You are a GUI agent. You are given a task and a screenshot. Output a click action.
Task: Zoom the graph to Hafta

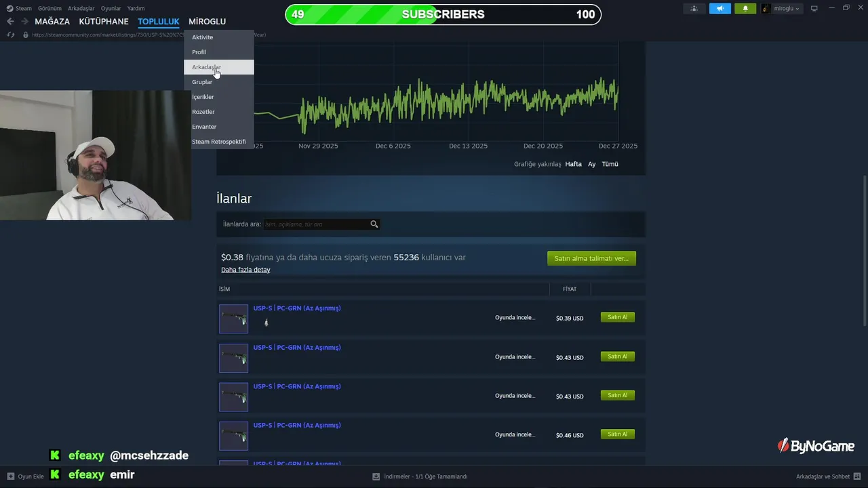pyautogui.click(x=573, y=164)
